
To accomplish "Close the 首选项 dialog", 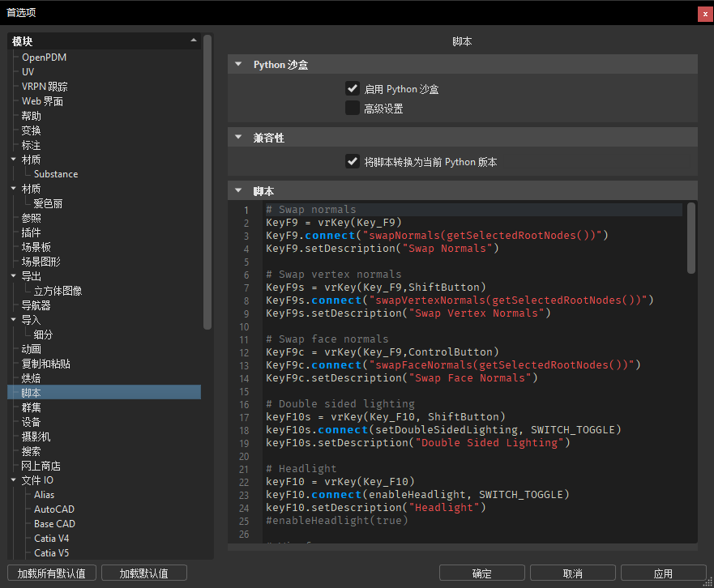I will point(705,14).
